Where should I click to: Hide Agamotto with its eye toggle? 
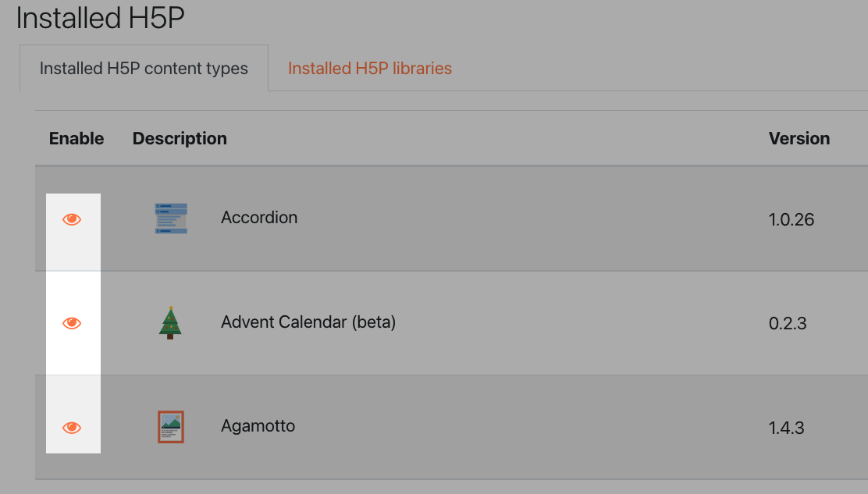[72, 428]
